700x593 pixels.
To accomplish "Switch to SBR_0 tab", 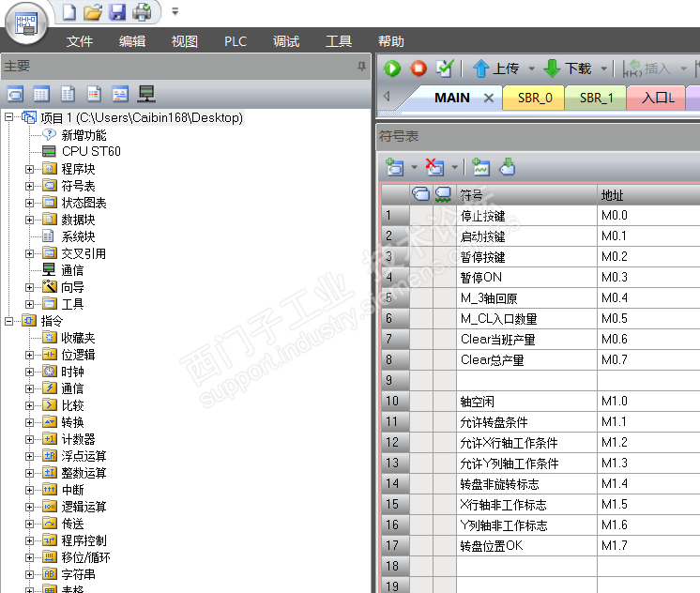I will pos(534,98).
